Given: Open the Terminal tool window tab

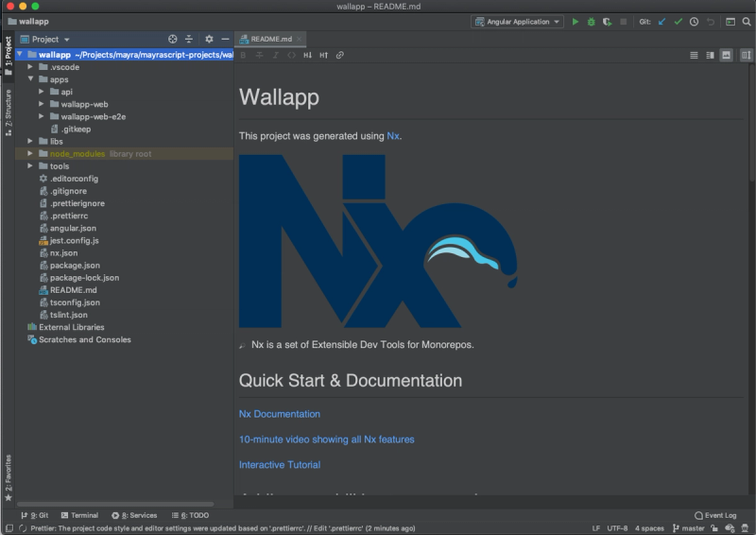Looking at the screenshot, I should click(78, 515).
